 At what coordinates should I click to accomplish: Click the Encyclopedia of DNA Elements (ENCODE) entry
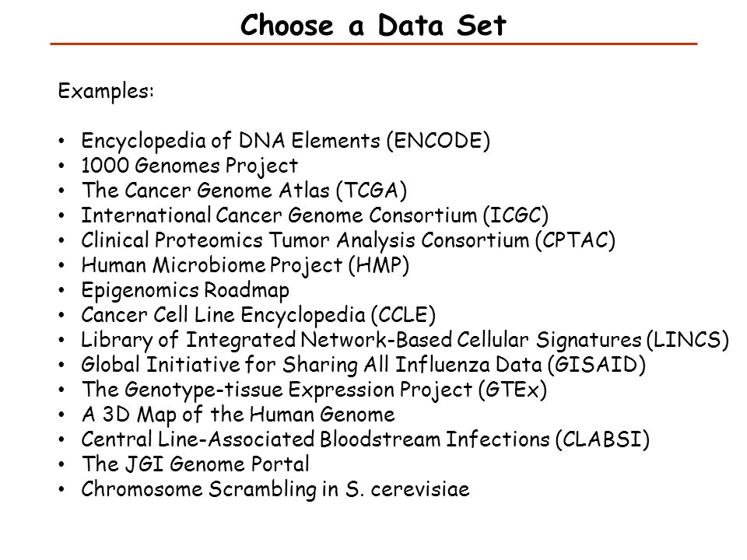click(x=286, y=141)
